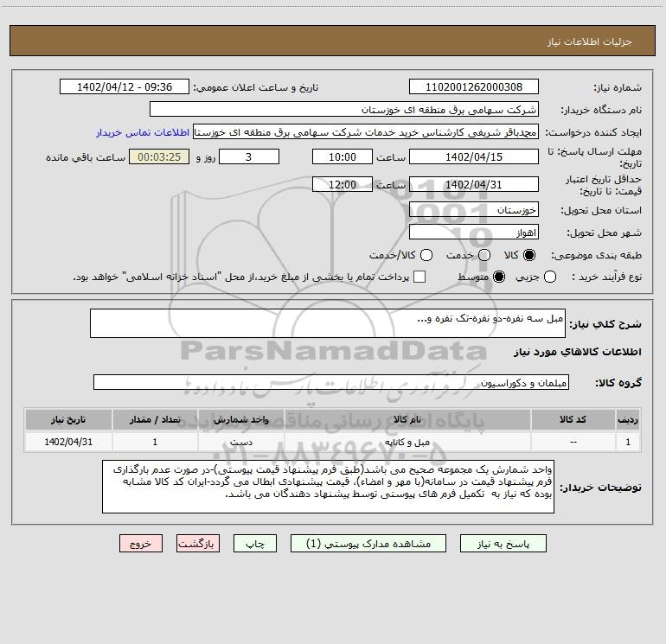Click the countdown timer 00:03:25 field
Screen dimensions: 666x644
click(x=159, y=156)
